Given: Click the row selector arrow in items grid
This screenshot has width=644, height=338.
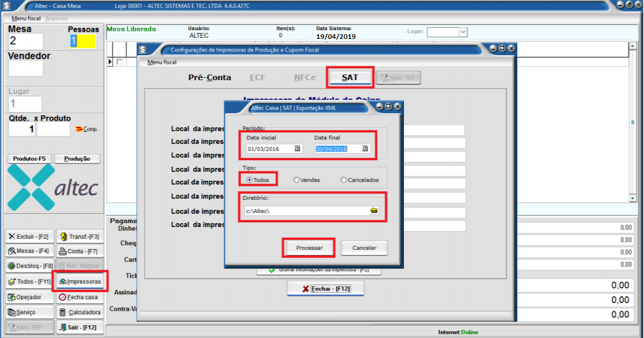Looking at the screenshot, I should coord(110,62).
